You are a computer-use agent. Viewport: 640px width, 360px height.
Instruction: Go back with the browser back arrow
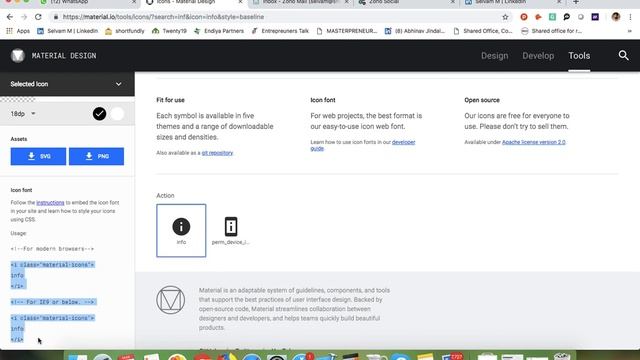point(10,17)
